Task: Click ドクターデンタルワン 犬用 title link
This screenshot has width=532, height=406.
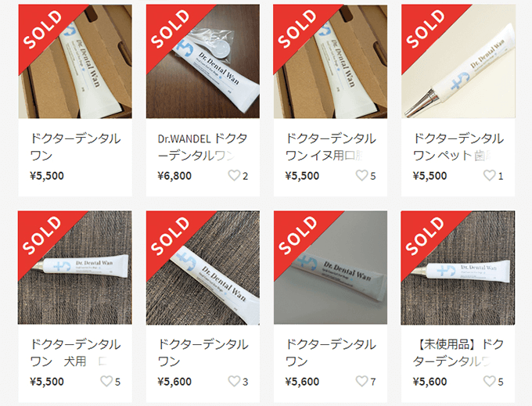Action: (75, 353)
